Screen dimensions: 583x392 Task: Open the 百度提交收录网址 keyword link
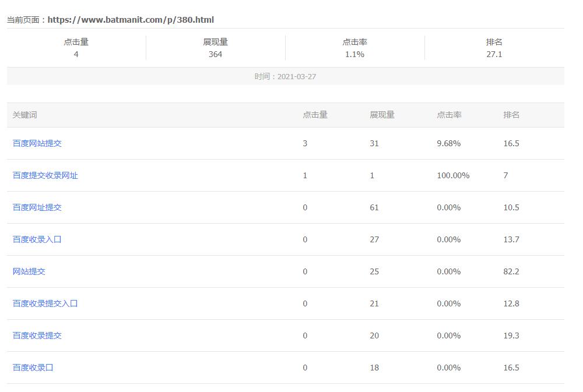click(x=45, y=175)
